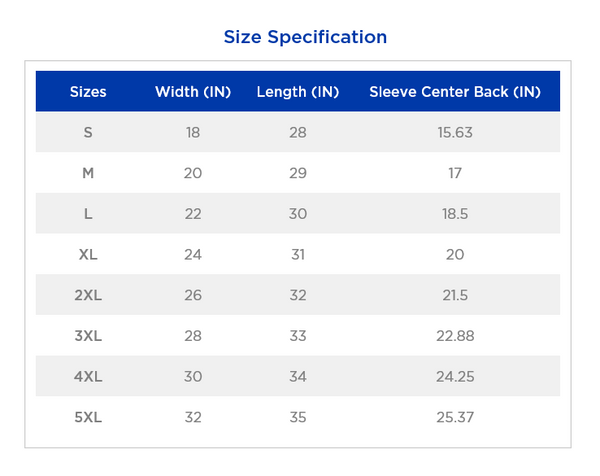Click Sleeve Center Back (IN) header
This screenshot has width=600, height=476.
click(x=455, y=92)
